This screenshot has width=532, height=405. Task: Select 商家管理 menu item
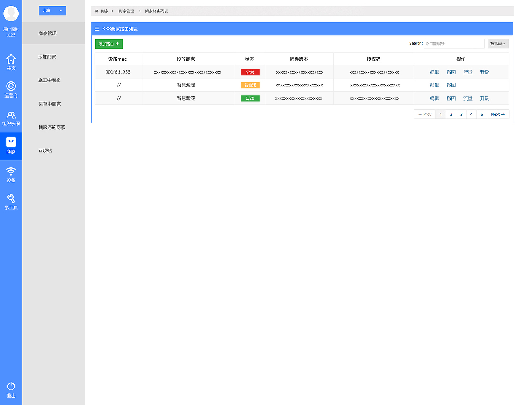(x=54, y=33)
